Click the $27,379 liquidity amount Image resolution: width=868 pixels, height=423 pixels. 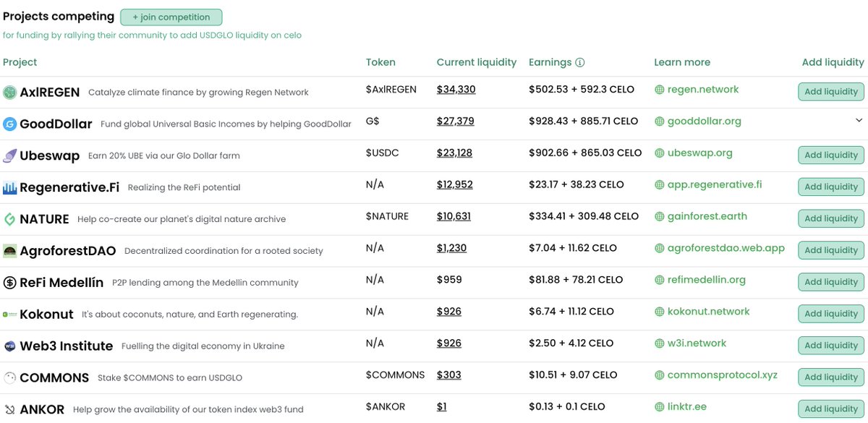point(456,121)
